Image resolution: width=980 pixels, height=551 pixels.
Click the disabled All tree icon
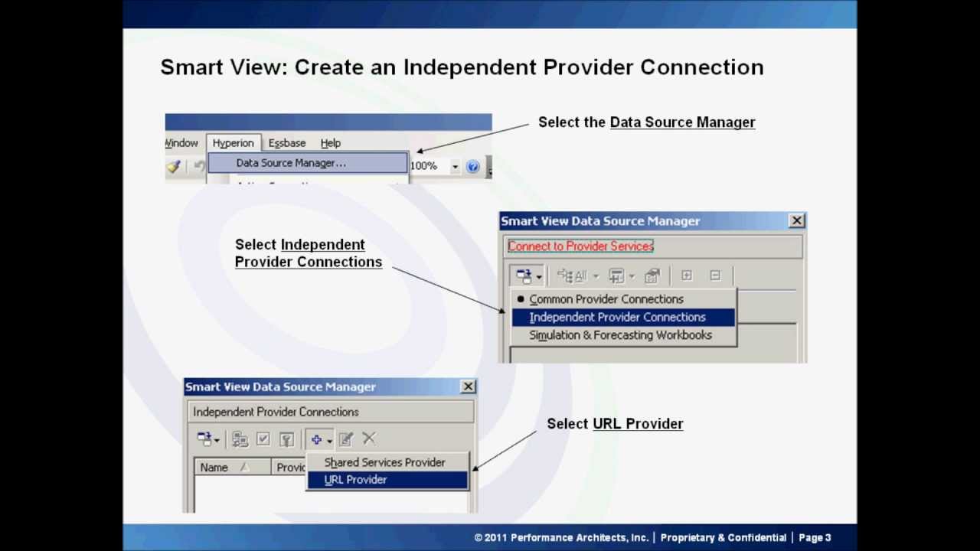click(x=571, y=275)
